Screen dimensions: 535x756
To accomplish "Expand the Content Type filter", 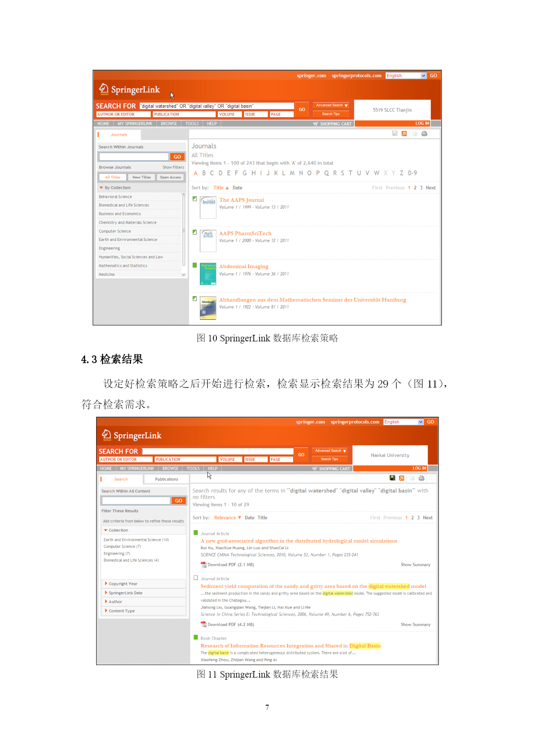I will (x=106, y=611).
